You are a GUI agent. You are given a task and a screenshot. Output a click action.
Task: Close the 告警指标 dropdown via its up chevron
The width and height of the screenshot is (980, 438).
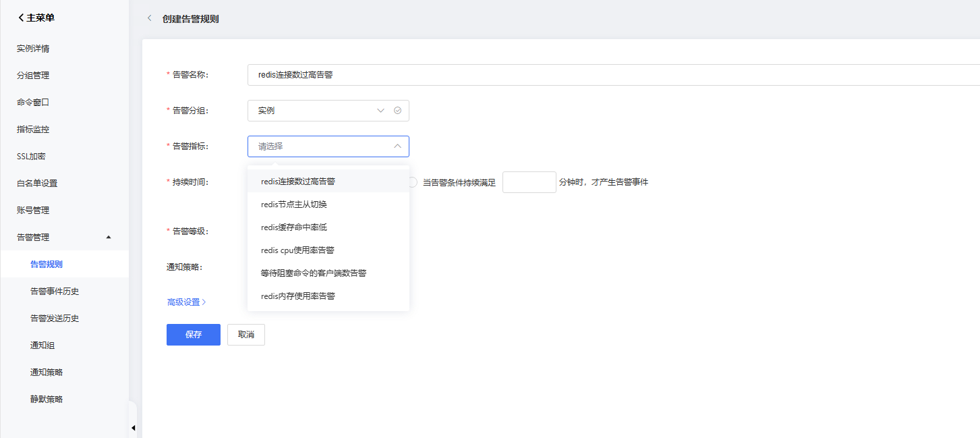(397, 146)
